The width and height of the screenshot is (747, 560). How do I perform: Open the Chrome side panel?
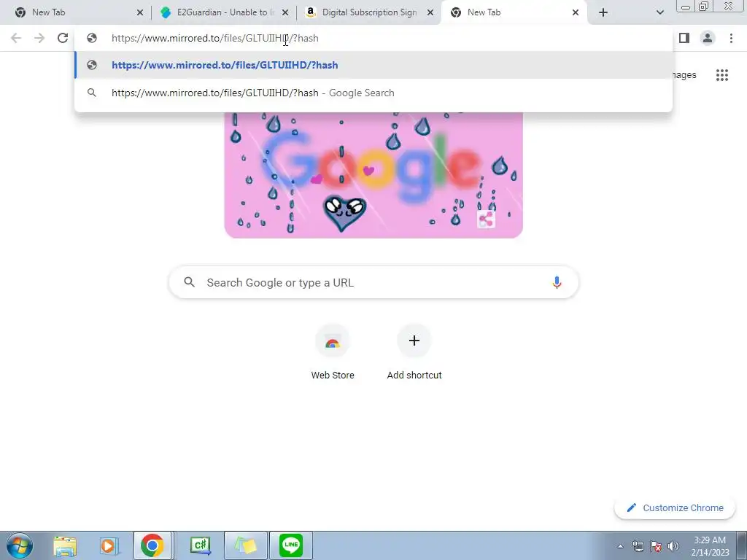[x=684, y=38]
